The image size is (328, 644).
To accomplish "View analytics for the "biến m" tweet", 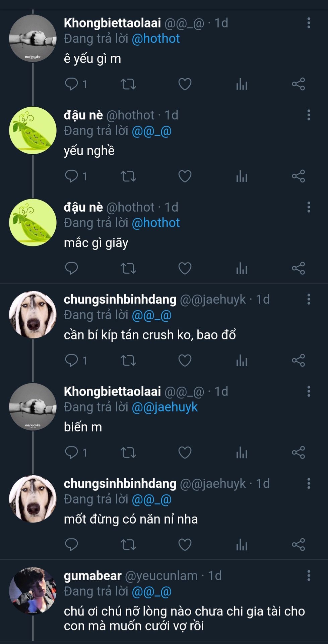I will pyautogui.click(x=242, y=452).
